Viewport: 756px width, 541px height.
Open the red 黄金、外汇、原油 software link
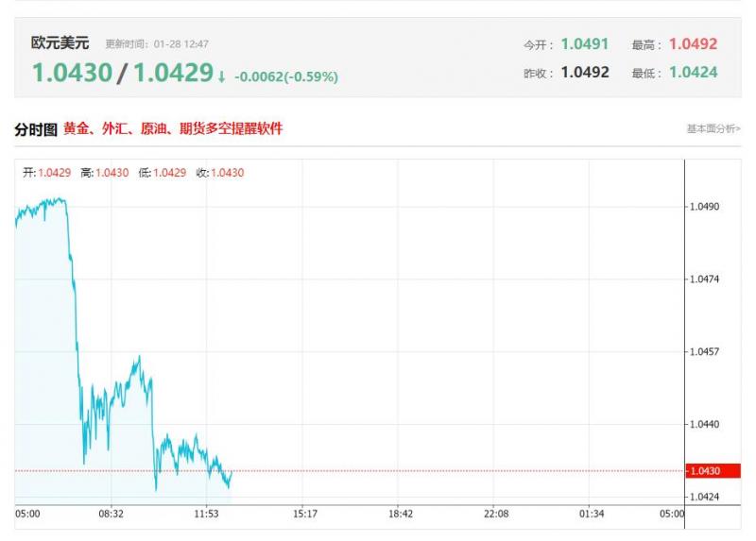point(173,128)
